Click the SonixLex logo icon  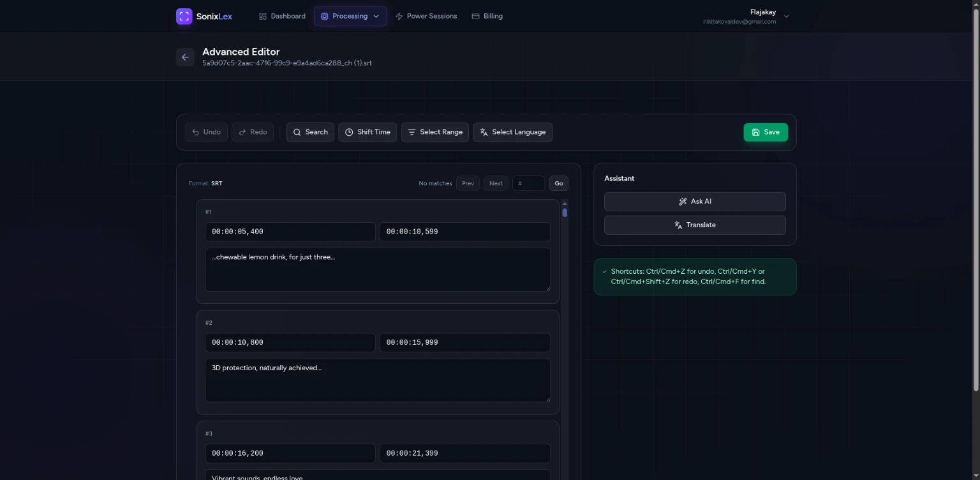tap(184, 17)
